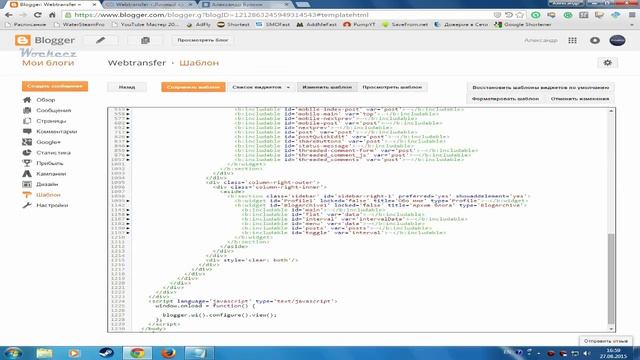
Task: Expand fold arrow on Profile1 widget line
Action: pyautogui.click(x=128, y=201)
